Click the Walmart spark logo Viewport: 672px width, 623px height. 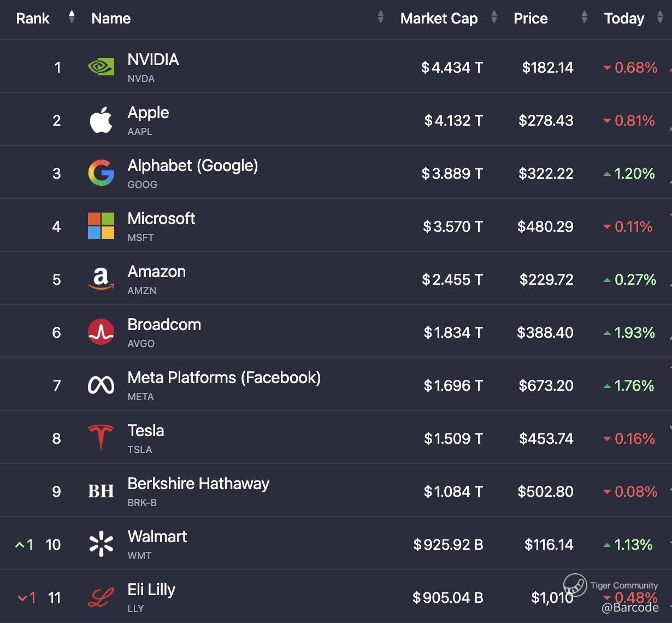(101, 544)
